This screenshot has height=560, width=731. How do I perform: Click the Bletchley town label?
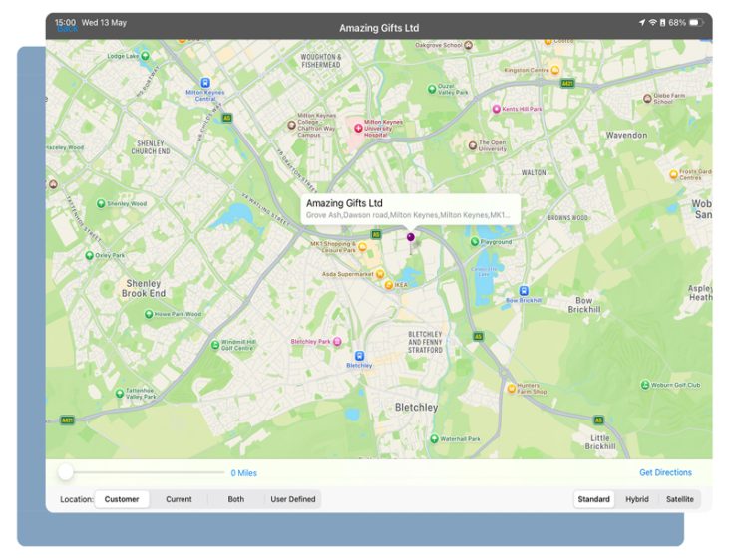[x=416, y=408]
